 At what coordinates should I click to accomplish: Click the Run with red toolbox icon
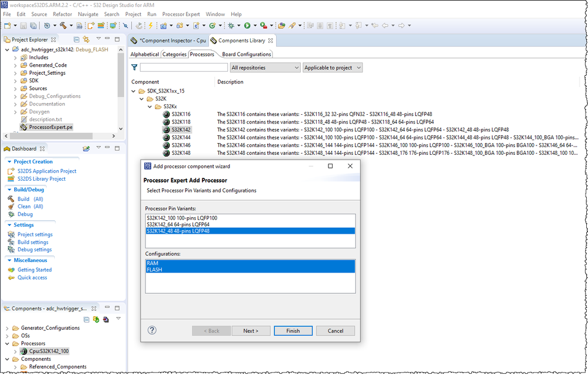click(264, 25)
